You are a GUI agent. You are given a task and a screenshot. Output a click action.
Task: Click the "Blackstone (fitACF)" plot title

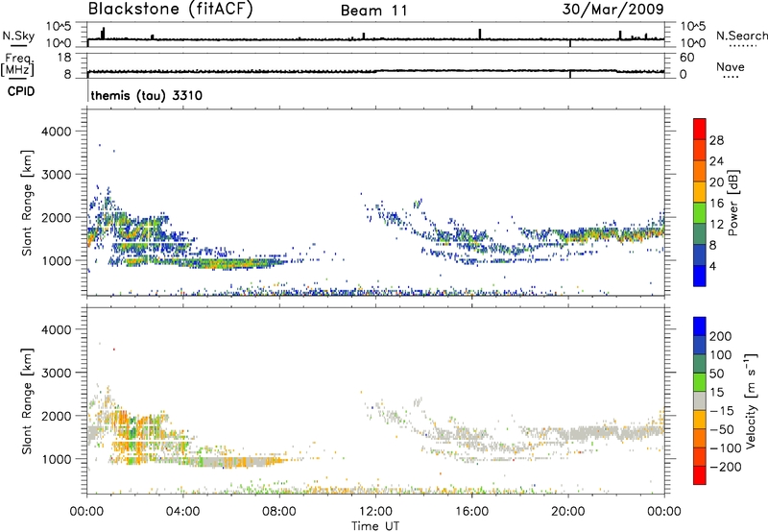pos(170,9)
